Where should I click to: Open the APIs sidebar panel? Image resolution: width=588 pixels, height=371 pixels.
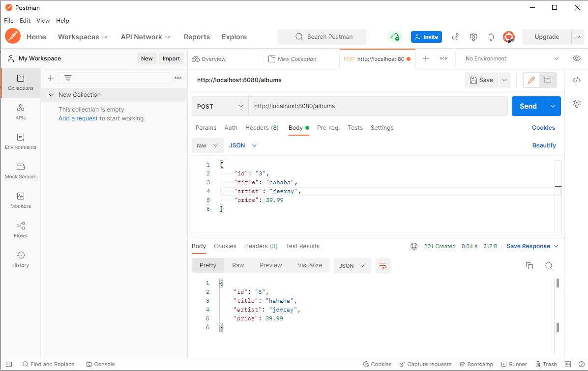coord(20,112)
